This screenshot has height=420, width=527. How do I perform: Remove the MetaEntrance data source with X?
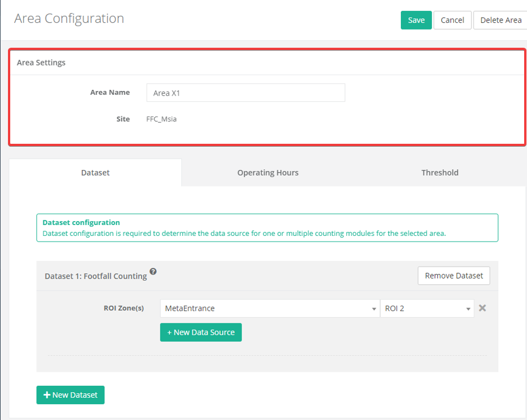click(482, 308)
